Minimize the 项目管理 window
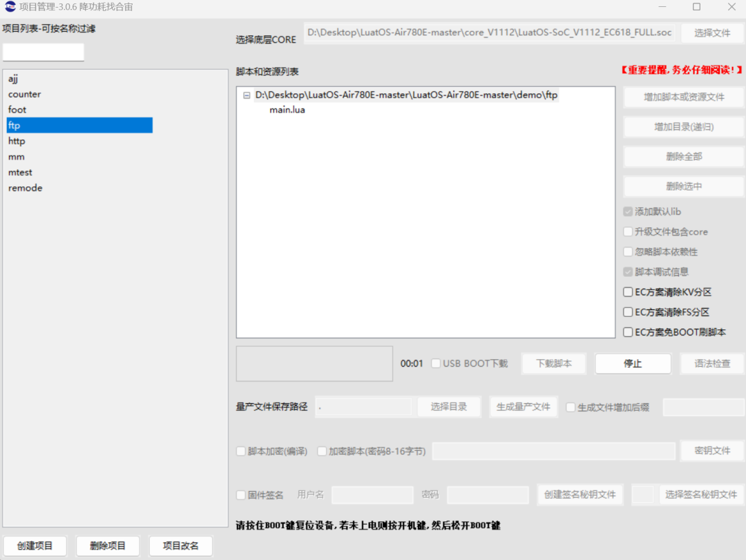Image resolution: width=746 pixels, height=560 pixels. [662, 7]
